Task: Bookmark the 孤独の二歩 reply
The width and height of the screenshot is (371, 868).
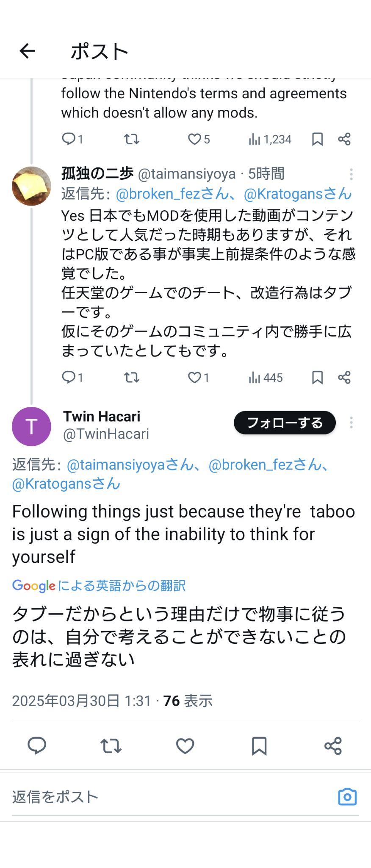Action: [317, 377]
